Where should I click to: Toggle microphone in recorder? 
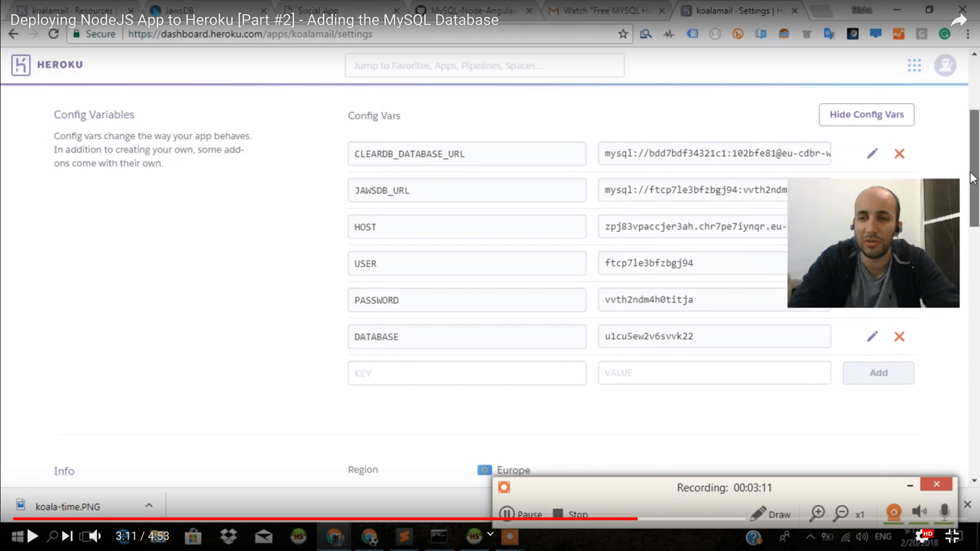[944, 512]
